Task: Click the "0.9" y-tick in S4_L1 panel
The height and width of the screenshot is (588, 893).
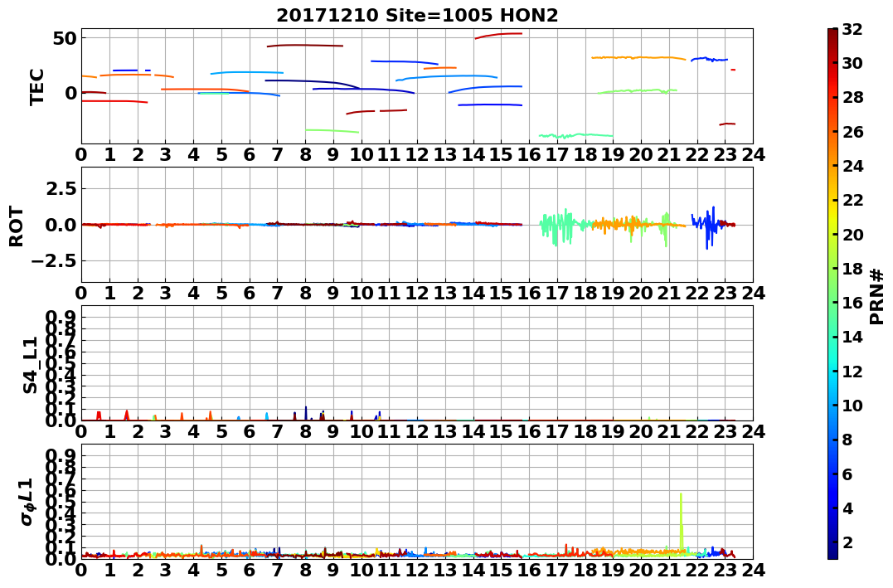Action: coord(61,317)
